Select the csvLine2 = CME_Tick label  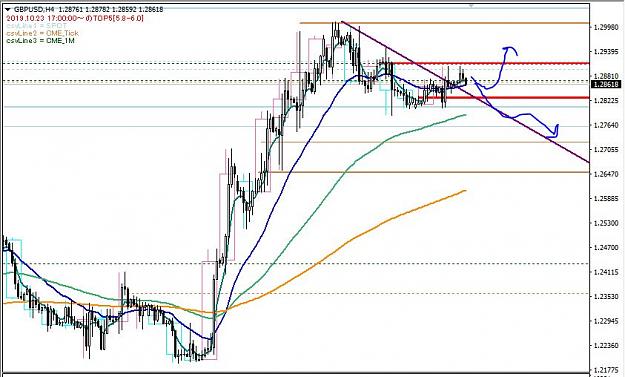[42, 33]
